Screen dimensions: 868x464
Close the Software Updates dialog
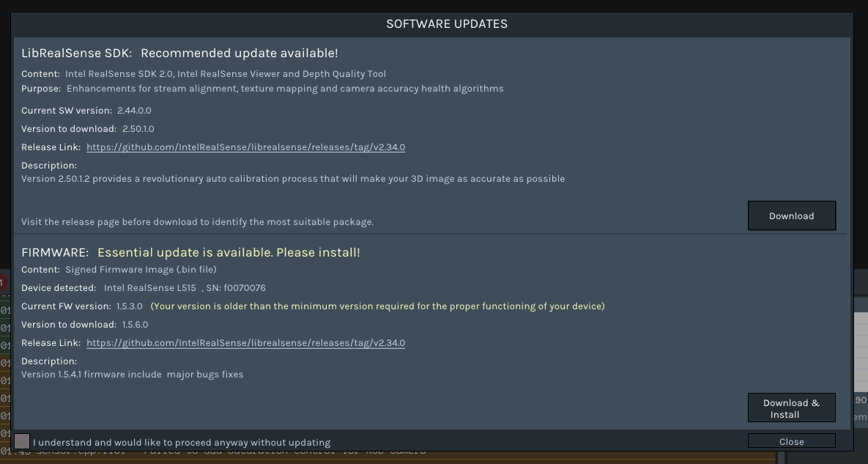coord(792,441)
